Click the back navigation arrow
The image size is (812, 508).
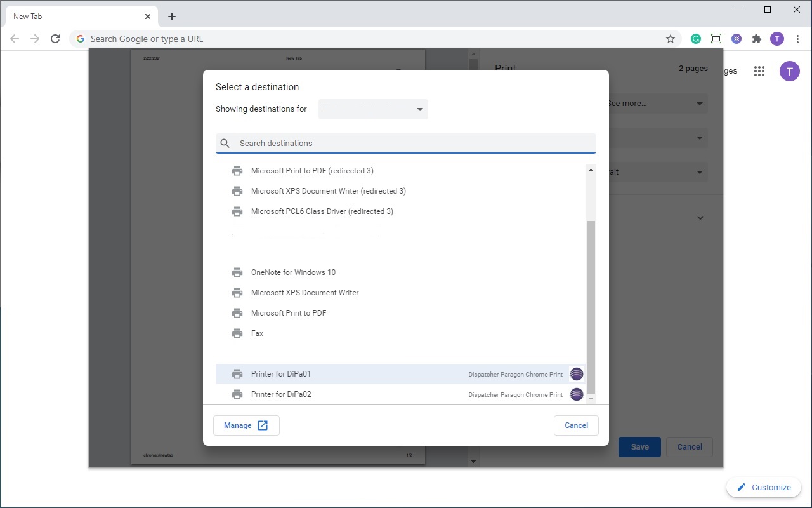pyautogui.click(x=15, y=39)
